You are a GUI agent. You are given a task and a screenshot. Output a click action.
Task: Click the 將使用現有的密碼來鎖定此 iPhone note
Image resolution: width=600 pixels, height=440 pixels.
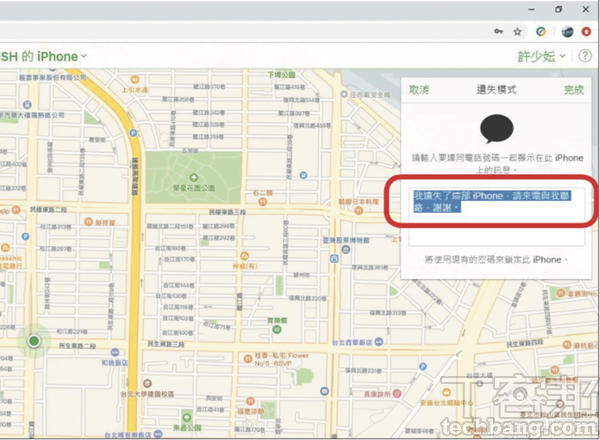496,260
